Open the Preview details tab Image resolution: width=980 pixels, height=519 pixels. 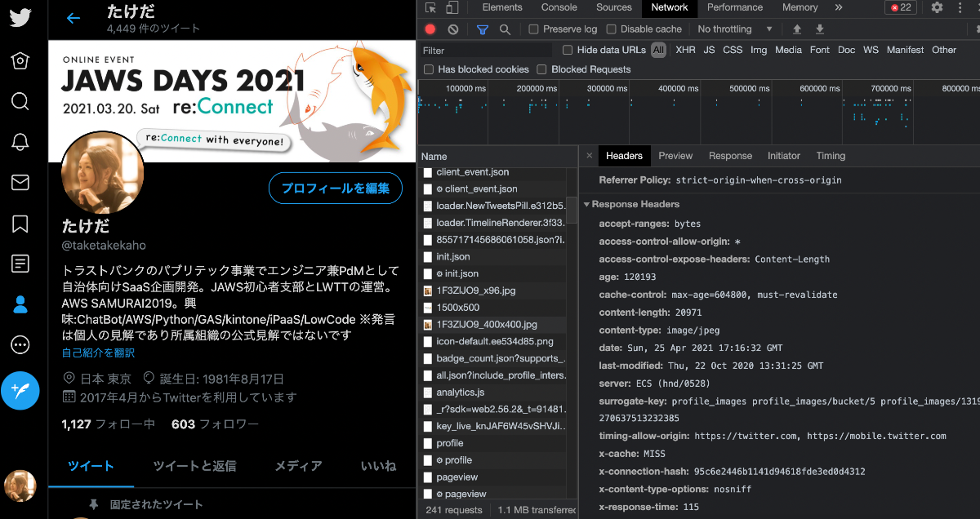pos(675,156)
